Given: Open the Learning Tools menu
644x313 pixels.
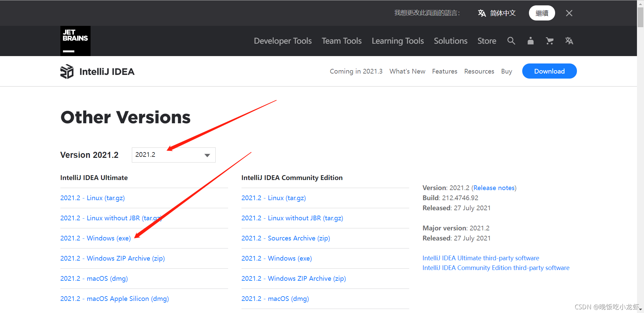Looking at the screenshot, I should click(397, 41).
